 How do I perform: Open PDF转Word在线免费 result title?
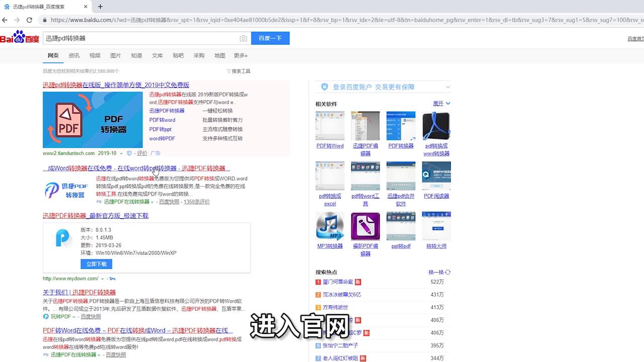(x=138, y=330)
